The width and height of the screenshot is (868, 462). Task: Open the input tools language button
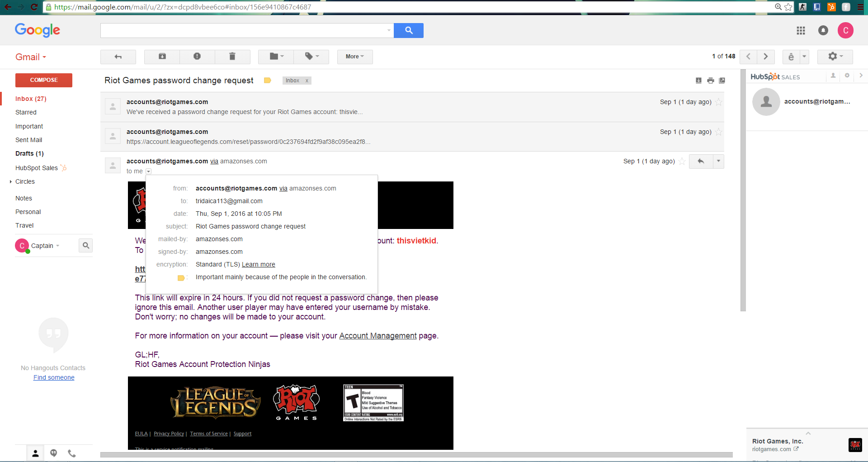point(791,57)
